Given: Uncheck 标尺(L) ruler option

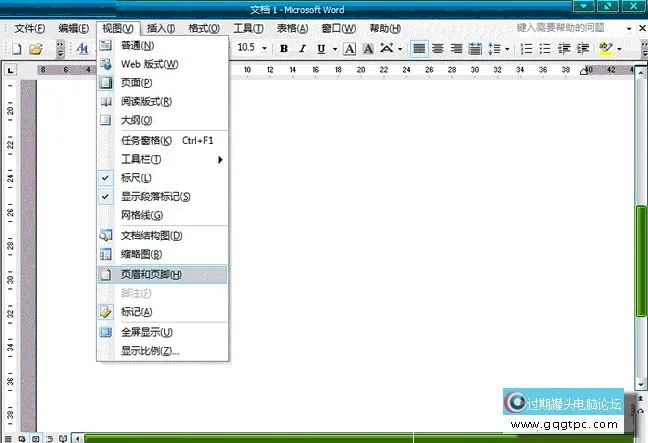Looking at the screenshot, I should click(x=163, y=178).
